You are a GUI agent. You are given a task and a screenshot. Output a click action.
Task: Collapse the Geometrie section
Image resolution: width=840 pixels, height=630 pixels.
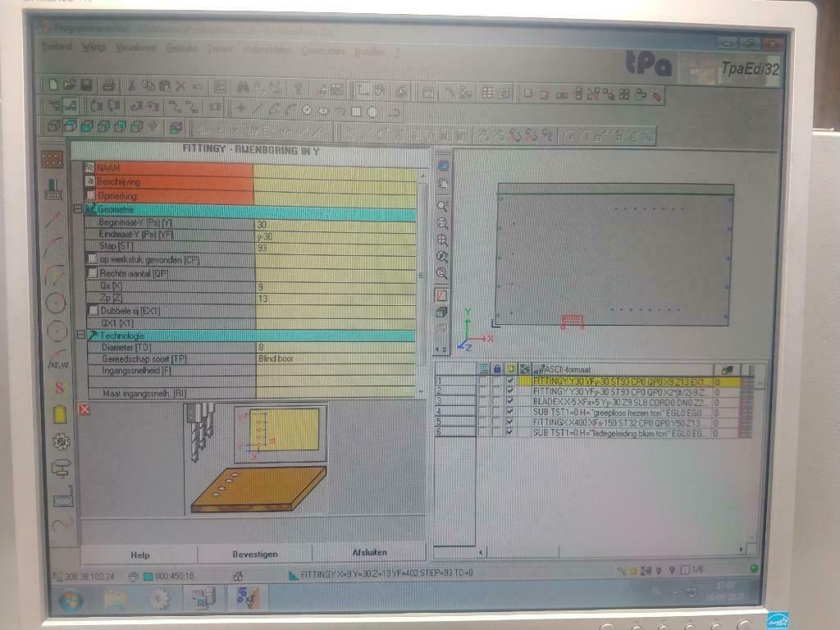78,209
